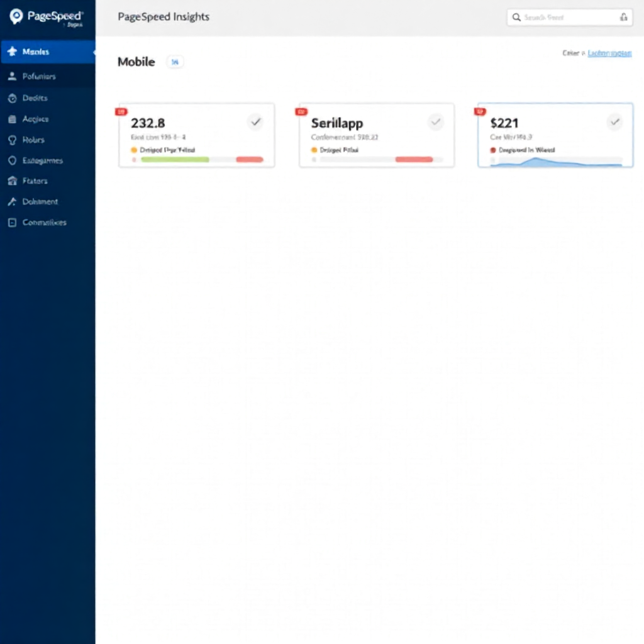644x644 pixels.
Task: Select the $221 value text
Action: coord(504,123)
